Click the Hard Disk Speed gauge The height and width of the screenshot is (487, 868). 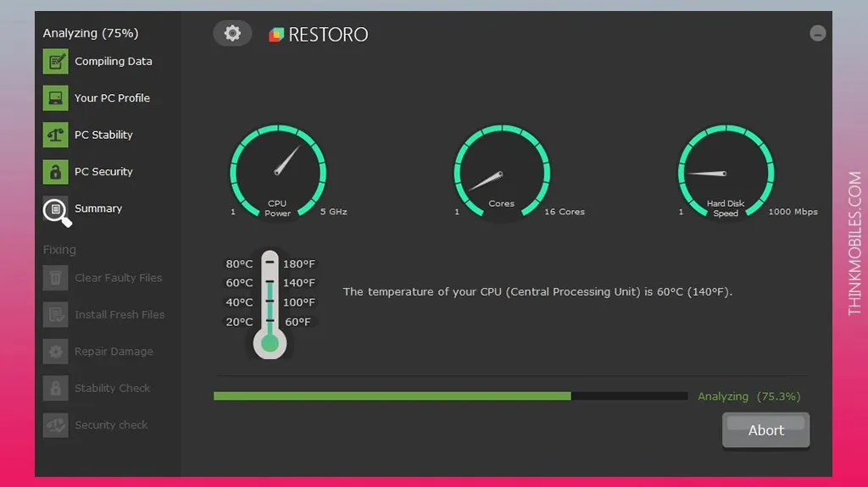pos(726,173)
